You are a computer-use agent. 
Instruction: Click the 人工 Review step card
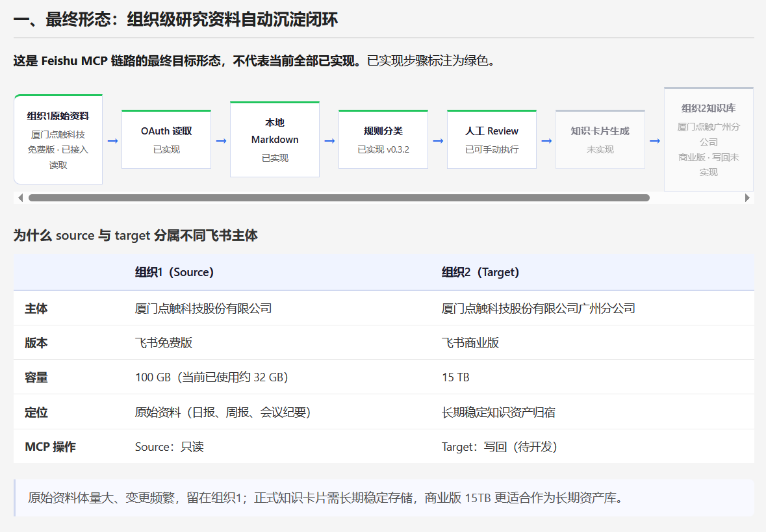click(491, 139)
